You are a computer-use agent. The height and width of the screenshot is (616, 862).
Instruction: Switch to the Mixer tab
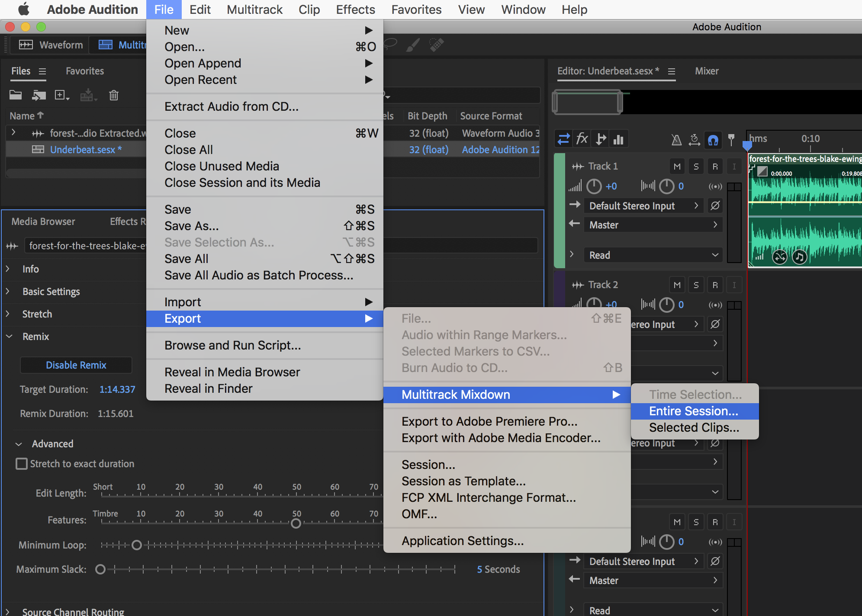[x=707, y=71]
